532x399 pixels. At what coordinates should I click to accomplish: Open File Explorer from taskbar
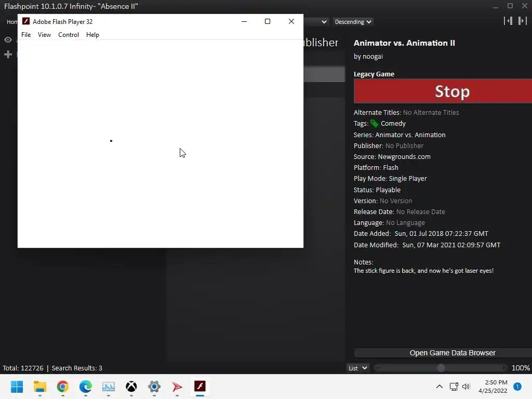(x=39, y=387)
